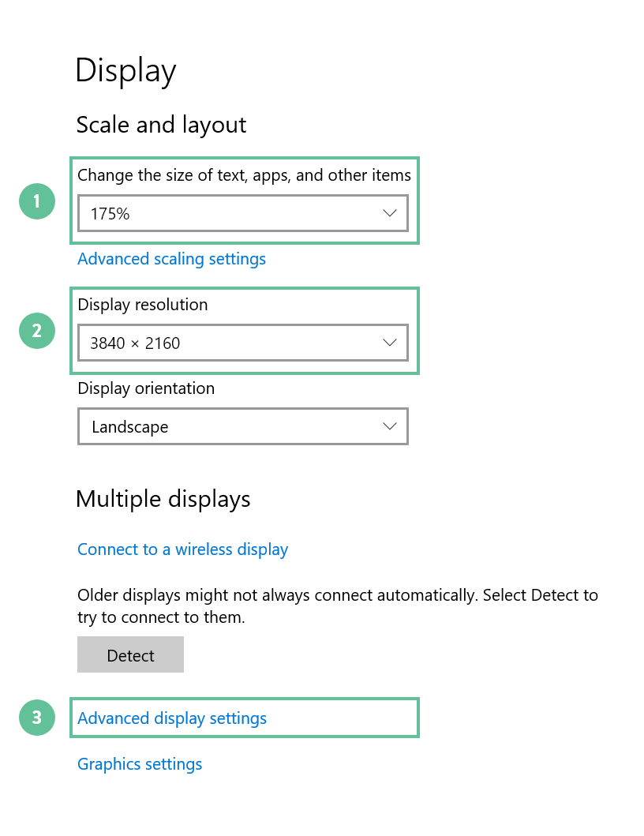Click the Scale and layout heading
The height and width of the screenshot is (836, 644).
click(161, 124)
